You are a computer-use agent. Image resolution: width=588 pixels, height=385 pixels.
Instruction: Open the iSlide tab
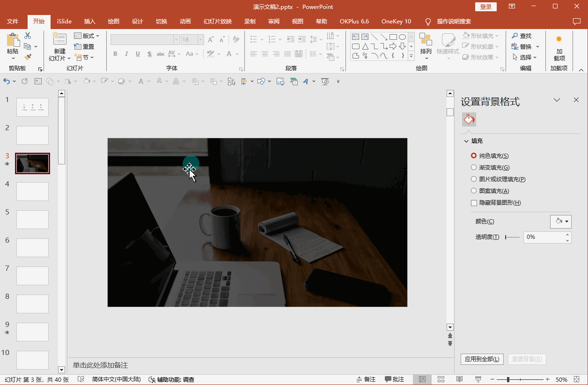pos(64,22)
